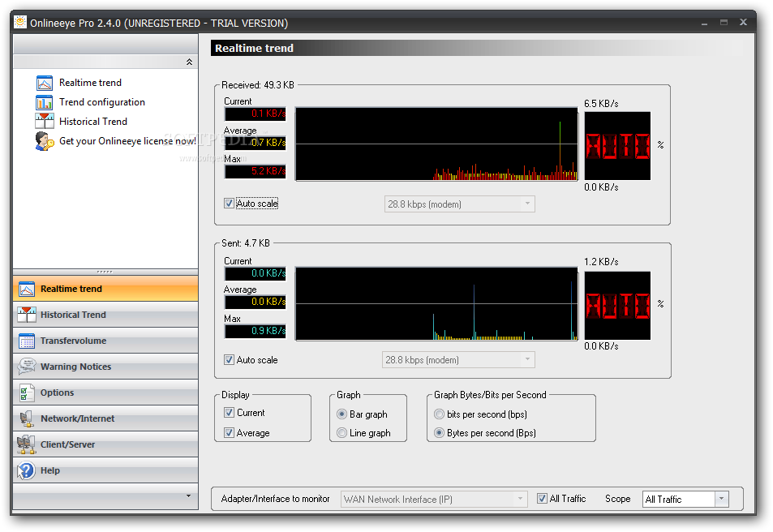The image size is (773, 532).
Task: Uncheck the Display Current checkbox
Action: click(x=229, y=413)
